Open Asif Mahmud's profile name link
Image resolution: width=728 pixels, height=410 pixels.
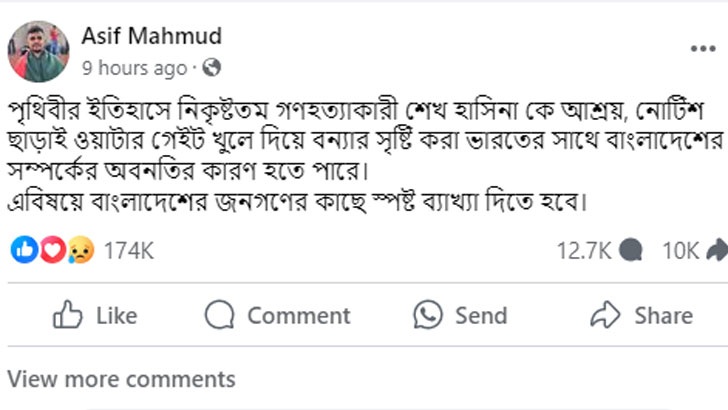tap(153, 37)
